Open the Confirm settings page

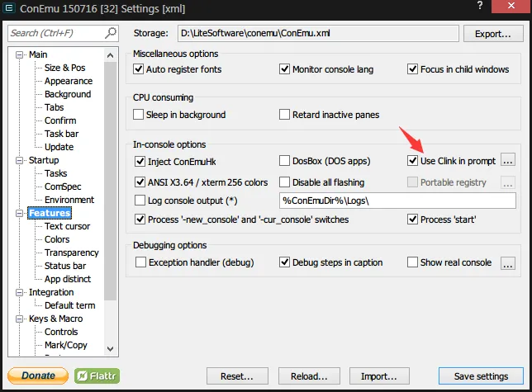60,120
